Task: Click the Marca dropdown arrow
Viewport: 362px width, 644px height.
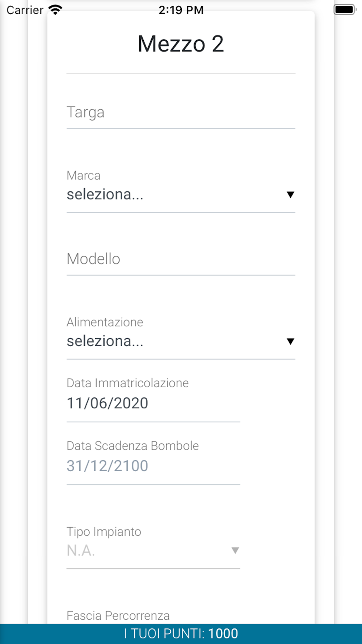Action: click(x=290, y=195)
